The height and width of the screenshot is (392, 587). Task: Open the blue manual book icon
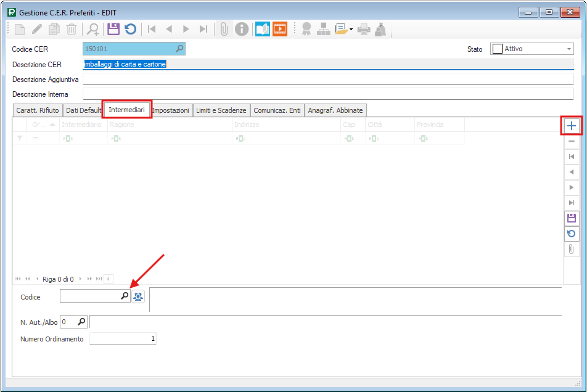click(263, 29)
